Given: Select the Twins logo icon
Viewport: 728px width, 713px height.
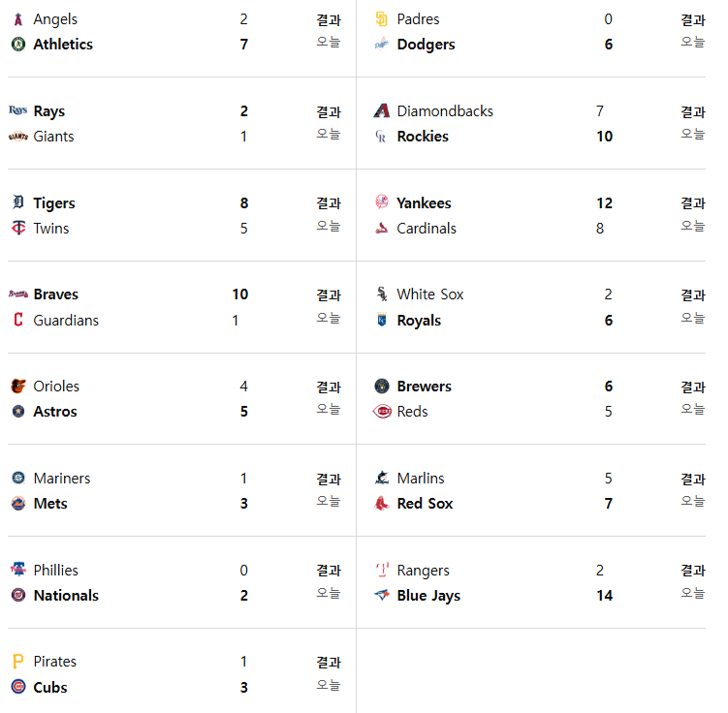Looking at the screenshot, I should (x=18, y=228).
